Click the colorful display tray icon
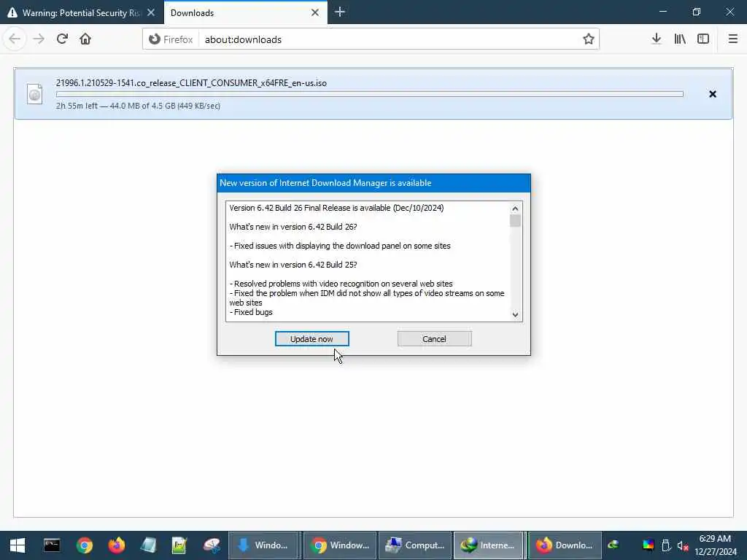The height and width of the screenshot is (560, 747). click(648, 545)
